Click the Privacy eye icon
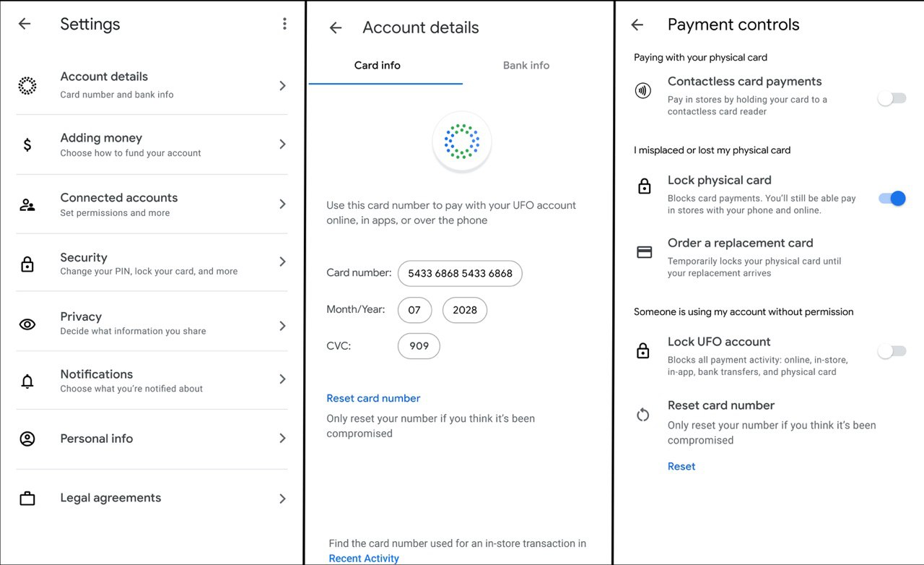924x565 pixels. coord(27,324)
